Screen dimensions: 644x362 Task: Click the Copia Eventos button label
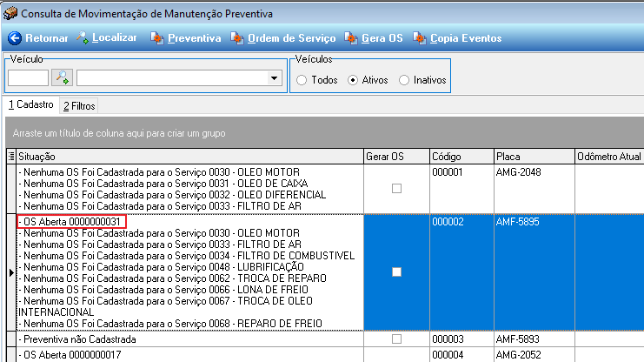tap(466, 38)
